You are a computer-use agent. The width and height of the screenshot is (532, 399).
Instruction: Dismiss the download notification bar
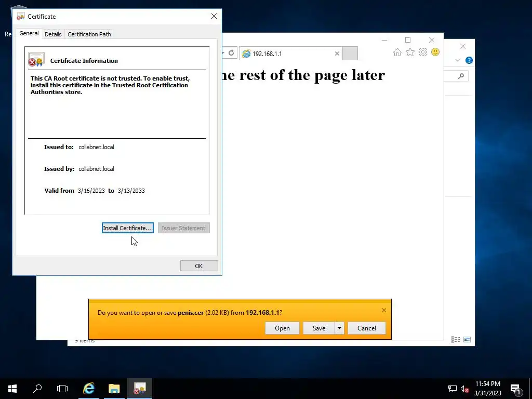pyautogui.click(x=384, y=310)
